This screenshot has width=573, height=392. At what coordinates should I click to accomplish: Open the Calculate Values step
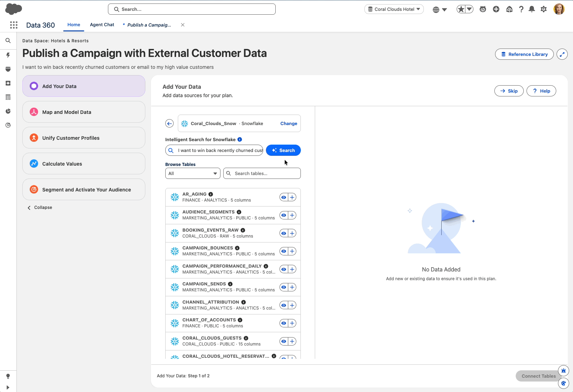click(x=84, y=164)
